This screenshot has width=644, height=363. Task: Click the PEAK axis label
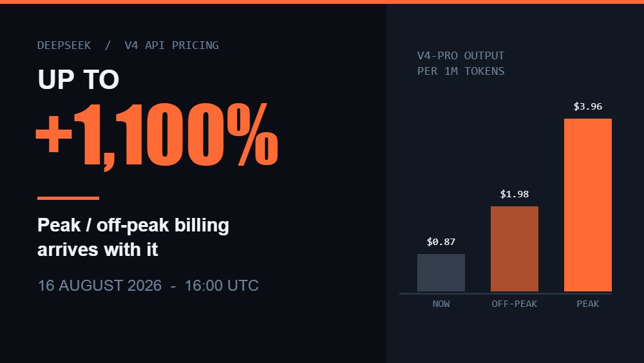pyautogui.click(x=588, y=304)
